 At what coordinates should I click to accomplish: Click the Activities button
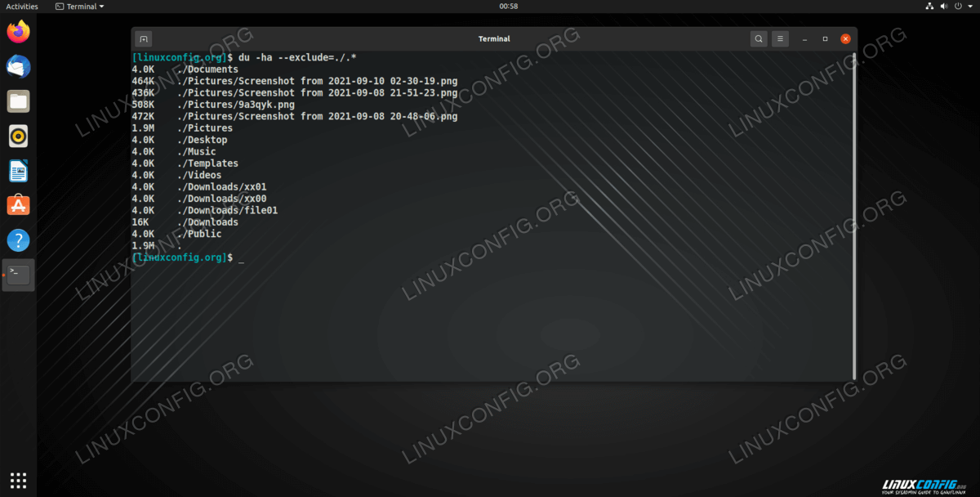point(22,7)
